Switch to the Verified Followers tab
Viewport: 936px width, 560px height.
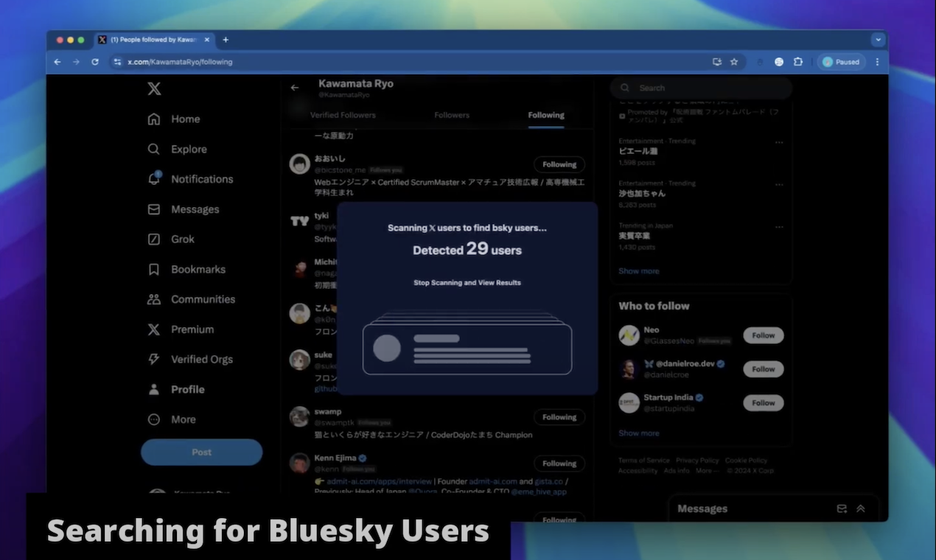343,115
